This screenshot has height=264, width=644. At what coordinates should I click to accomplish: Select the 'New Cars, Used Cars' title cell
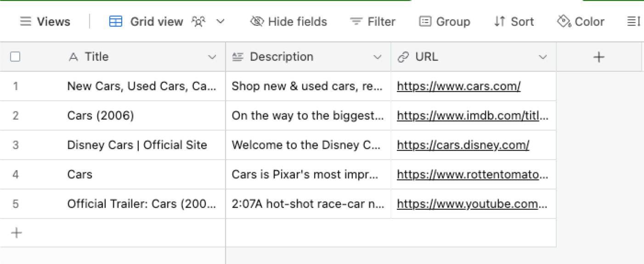(x=141, y=86)
